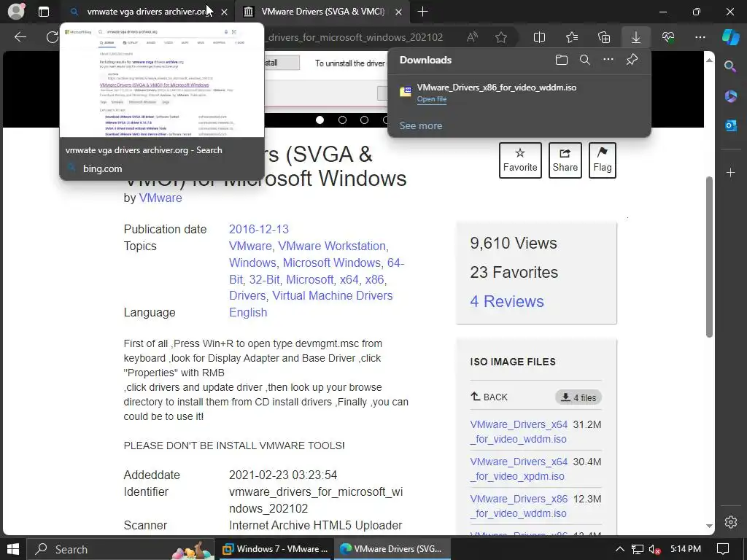Click the 5:14 PM taskbar clock
The image size is (747, 560).
[x=685, y=550]
